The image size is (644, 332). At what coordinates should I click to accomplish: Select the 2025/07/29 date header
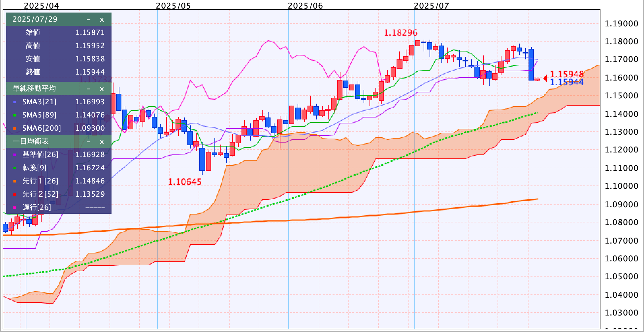(x=35, y=19)
